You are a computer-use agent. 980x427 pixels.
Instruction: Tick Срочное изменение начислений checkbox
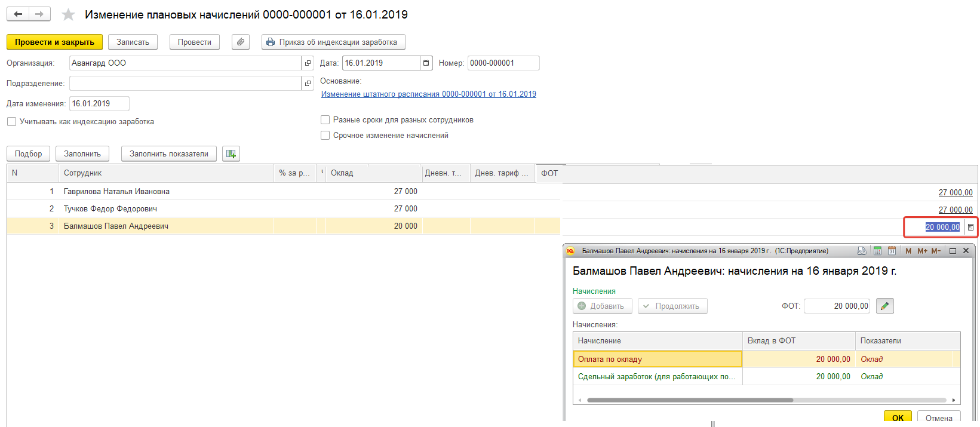[x=325, y=136]
